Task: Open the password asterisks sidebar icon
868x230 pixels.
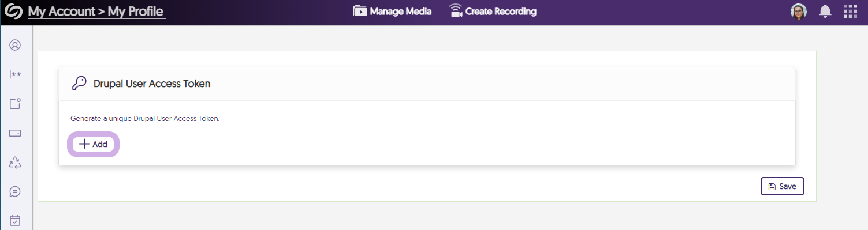Action: click(x=15, y=74)
